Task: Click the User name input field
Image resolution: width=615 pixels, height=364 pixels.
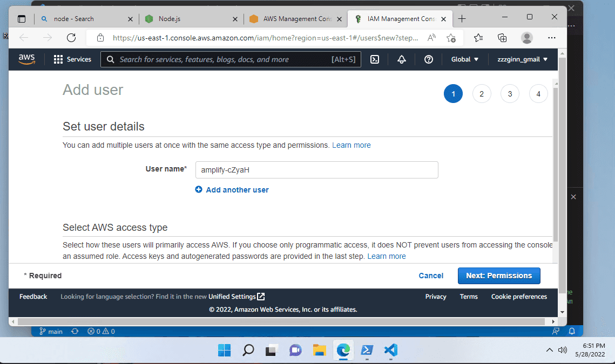Action: click(316, 170)
